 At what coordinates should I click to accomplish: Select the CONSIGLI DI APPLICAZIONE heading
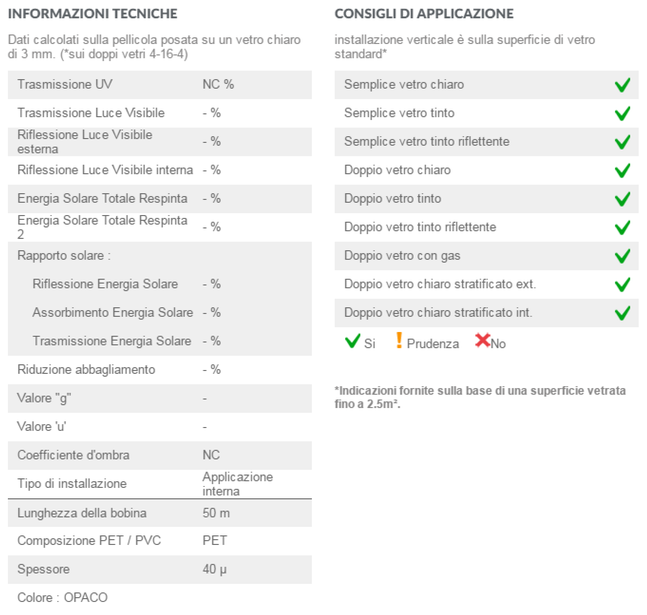(x=424, y=14)
